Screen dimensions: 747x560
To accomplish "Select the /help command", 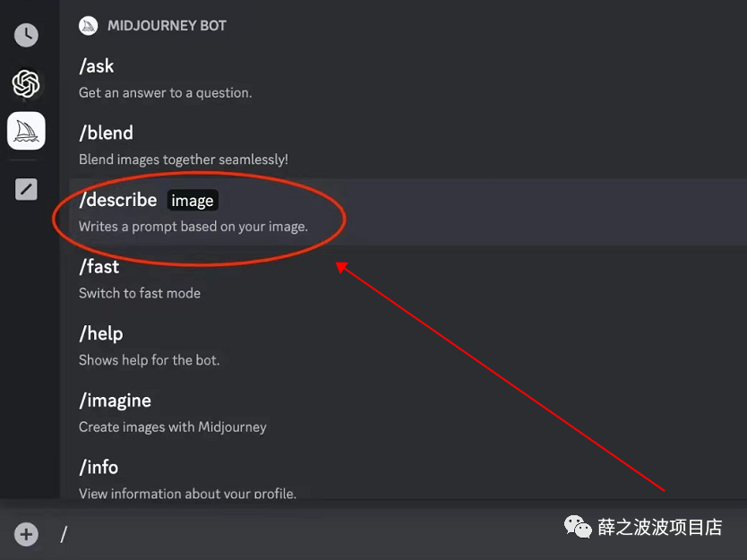I will click(x=100, y=333).
